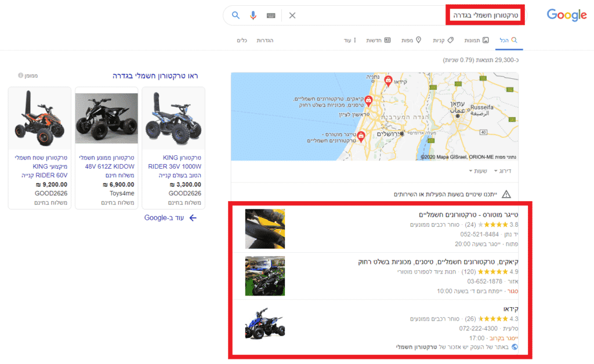The height and width of the screenshot is (364, 594).
Task: Click the blue ATV product image
Action: [x=173, y=118]
